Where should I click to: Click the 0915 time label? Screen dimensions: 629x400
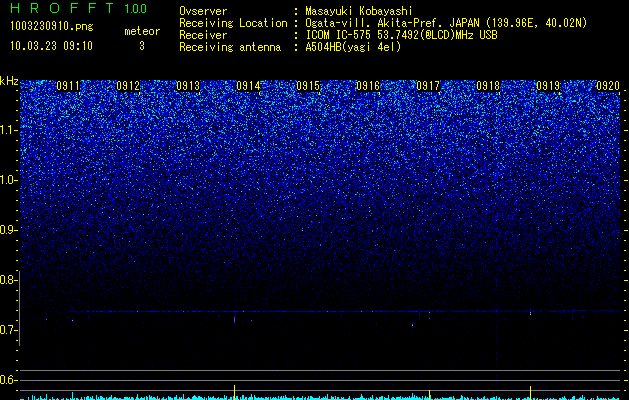308,86
